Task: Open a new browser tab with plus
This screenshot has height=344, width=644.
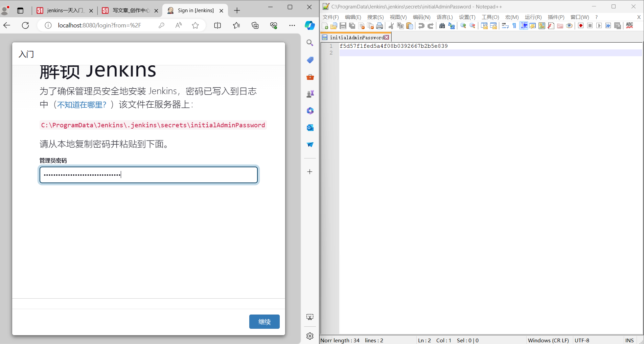Action: [x=237, y=10]
